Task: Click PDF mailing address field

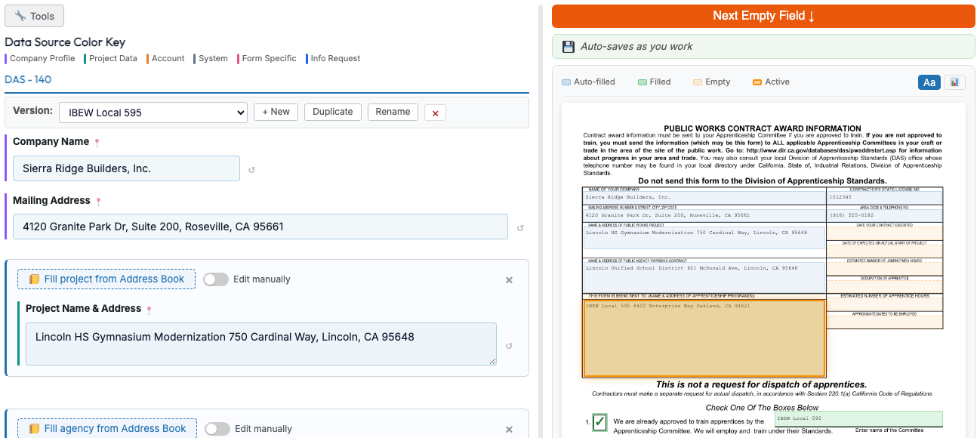Action: (704, 215)
